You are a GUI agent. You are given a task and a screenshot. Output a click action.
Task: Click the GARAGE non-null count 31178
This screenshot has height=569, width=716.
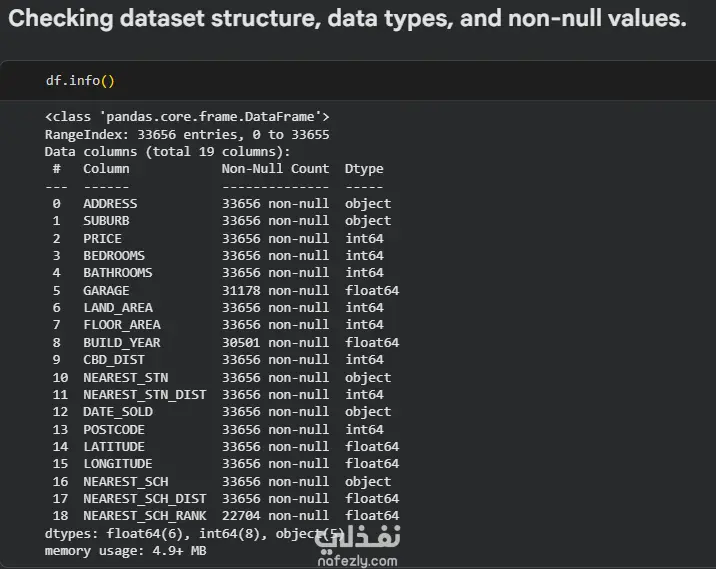click(x=241, y=291)
